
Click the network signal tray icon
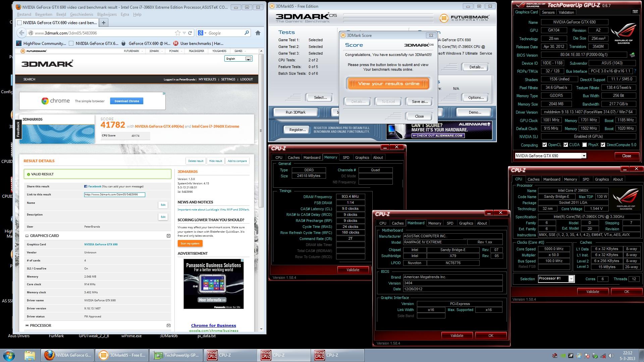[x=603, y=356]
